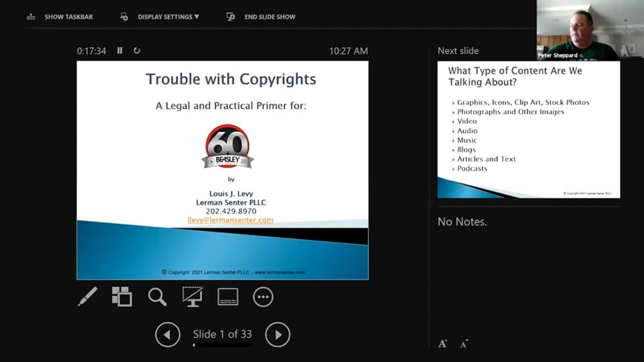Toggle subtitles for the slide show

coord(228,297)
